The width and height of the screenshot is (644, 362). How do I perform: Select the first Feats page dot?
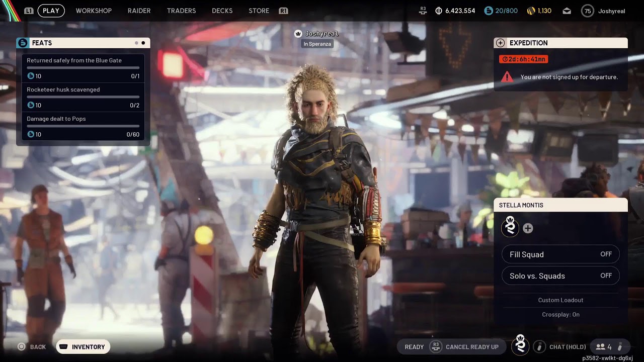point(136,43)
